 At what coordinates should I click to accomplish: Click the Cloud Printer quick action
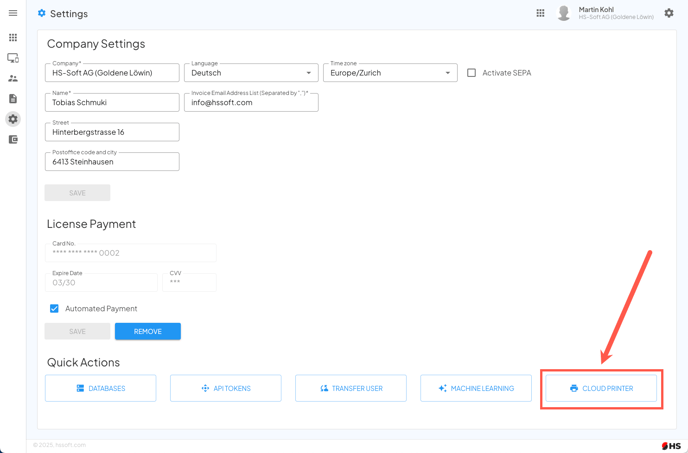pos(601,388)
